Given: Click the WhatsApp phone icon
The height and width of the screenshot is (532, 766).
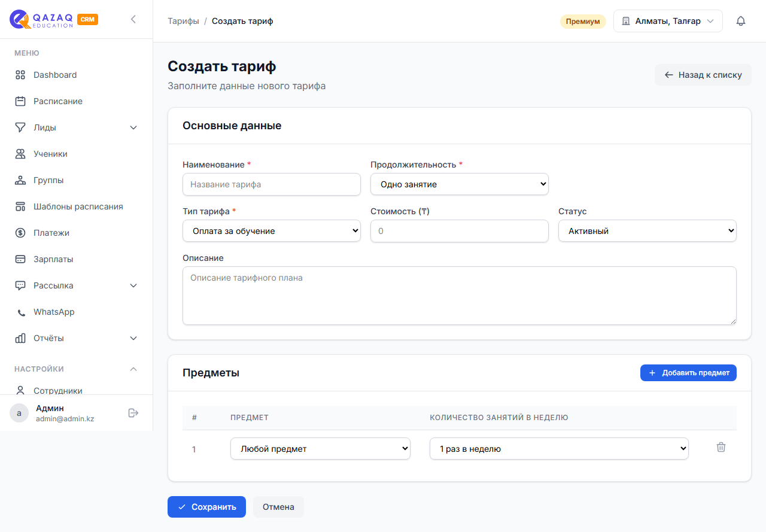Looking at the screenshot, I should tap(22, 312).
